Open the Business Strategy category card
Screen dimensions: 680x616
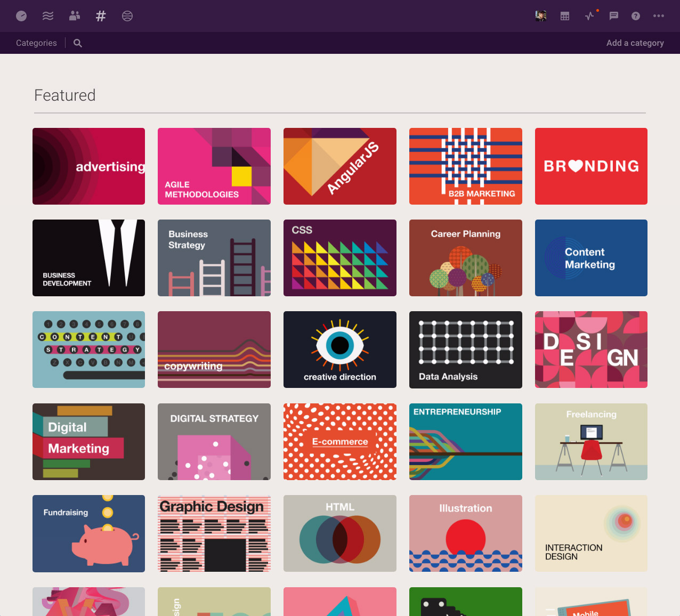click(x=214, y=258)
